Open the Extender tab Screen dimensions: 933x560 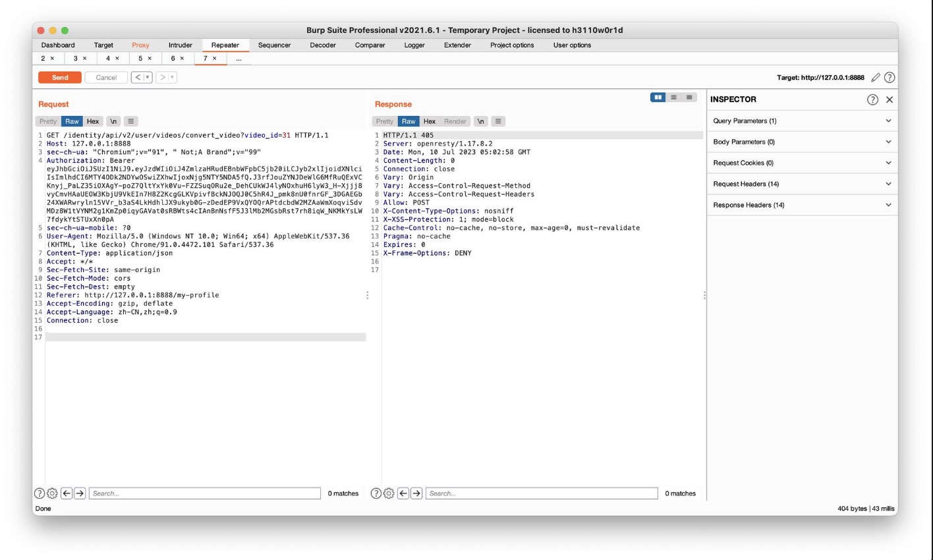click(x=457, y=45)
